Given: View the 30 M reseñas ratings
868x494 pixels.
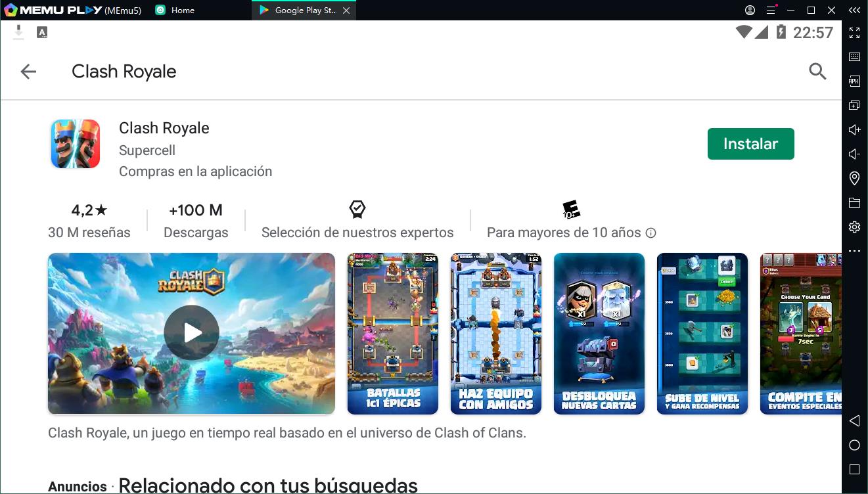Looking at the screenshot, I should [x=89, y=232].
